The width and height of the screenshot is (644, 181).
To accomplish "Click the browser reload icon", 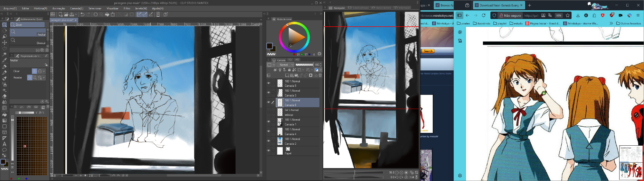I will [483, 15].
